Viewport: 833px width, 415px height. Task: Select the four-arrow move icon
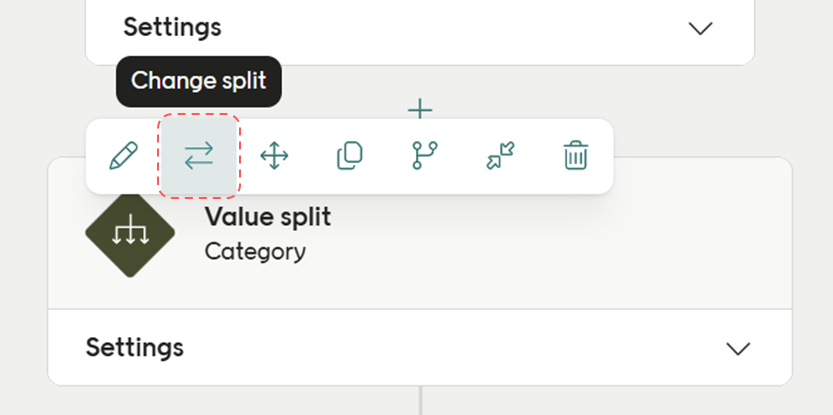click(274, 156)
